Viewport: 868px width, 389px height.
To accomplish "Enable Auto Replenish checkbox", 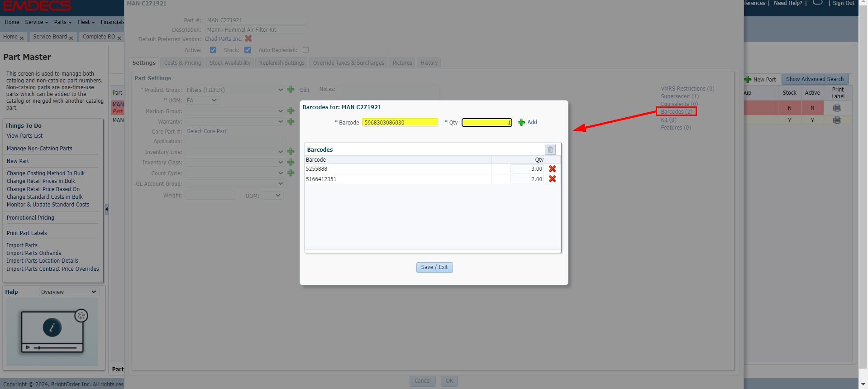I will coord(306,50).
